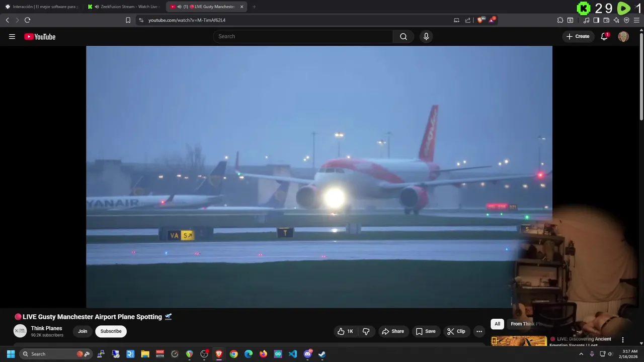Open LIVE Discovering Ancient Egyptian Secrets title
Screen dimensions: 644x362
click(x=580, y=342)
